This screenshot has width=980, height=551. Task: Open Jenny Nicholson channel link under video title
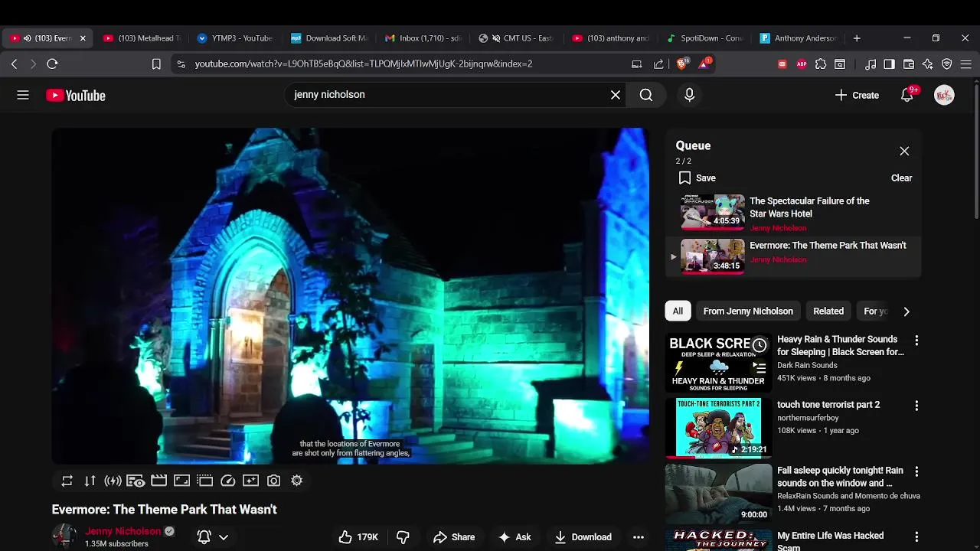coord(123,531)
